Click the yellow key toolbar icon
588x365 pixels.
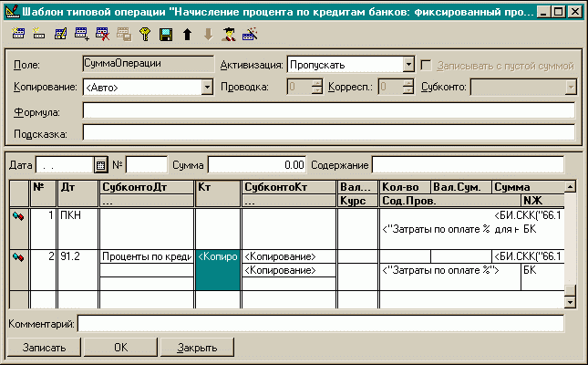point(145,35)
